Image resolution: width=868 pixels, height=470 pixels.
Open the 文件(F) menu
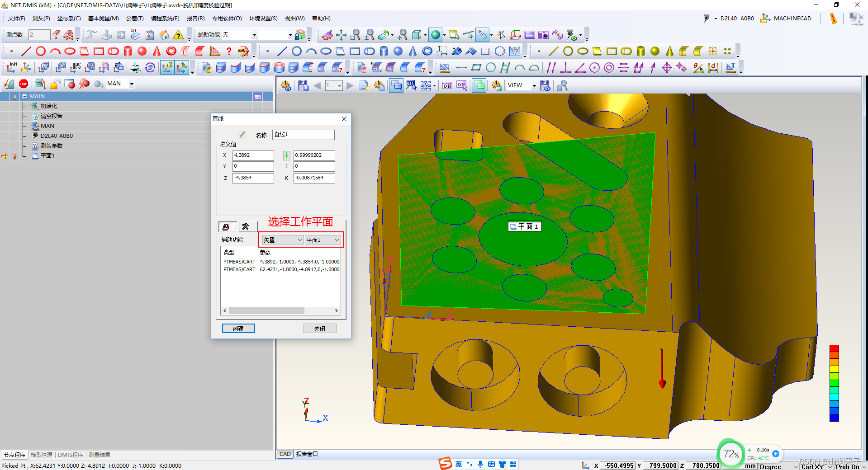(17, 19)
